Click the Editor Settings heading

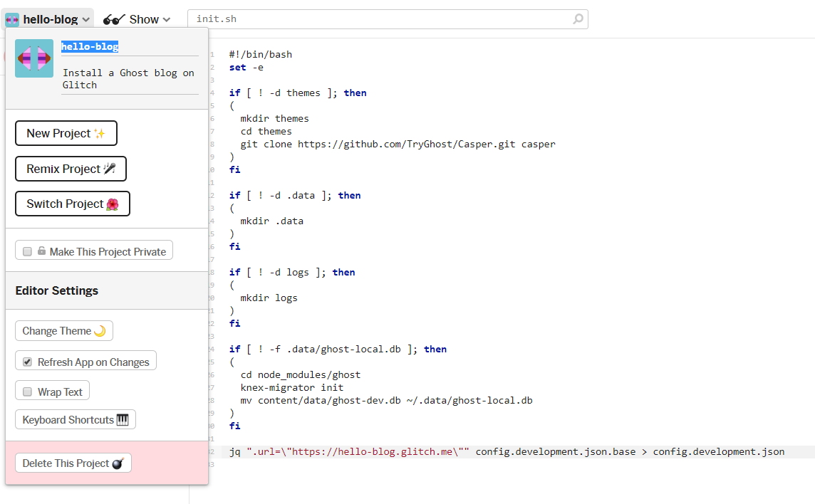pos(57,290)
